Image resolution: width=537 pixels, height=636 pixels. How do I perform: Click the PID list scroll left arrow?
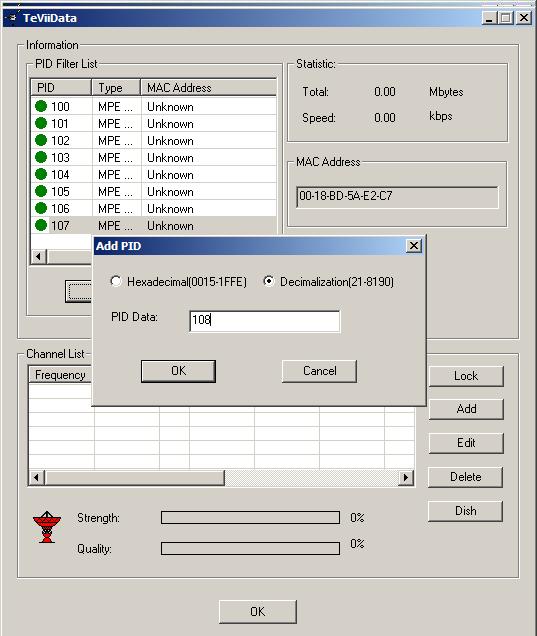(x=39, y=257)
